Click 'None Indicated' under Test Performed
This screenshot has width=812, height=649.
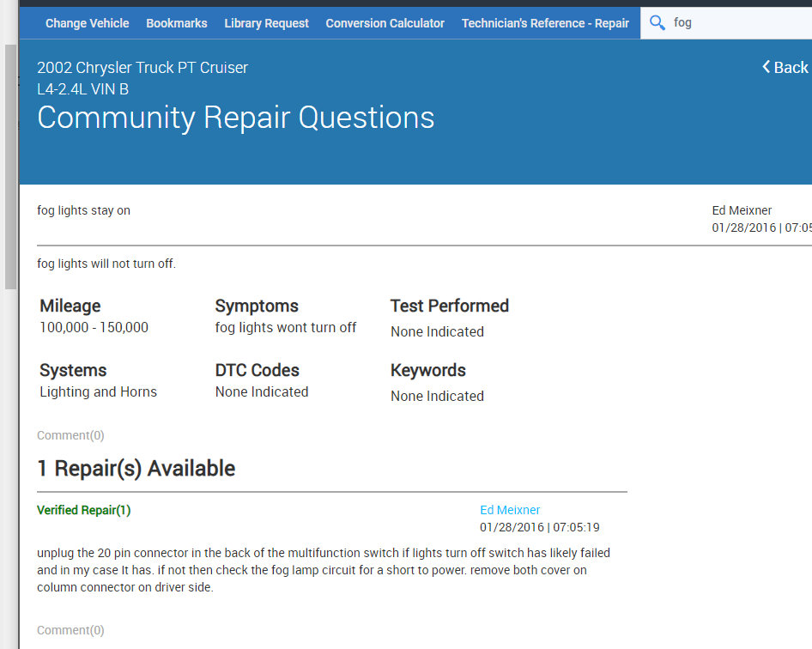pos(438,332)
